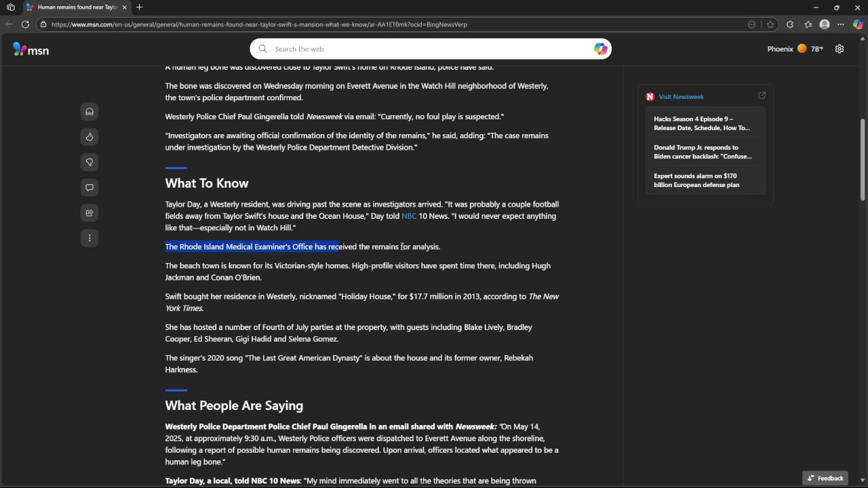The height and width of the screenshot is (488, 868).
Task: Close the Human remains found tab
Action: (125, 7)
